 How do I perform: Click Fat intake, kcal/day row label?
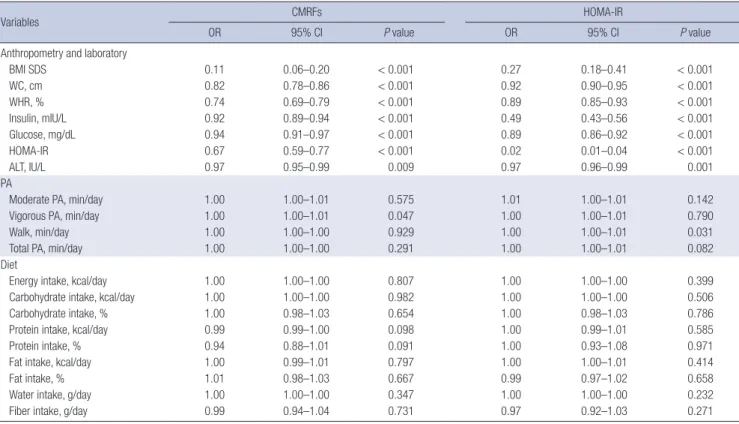tap(50, 362)
